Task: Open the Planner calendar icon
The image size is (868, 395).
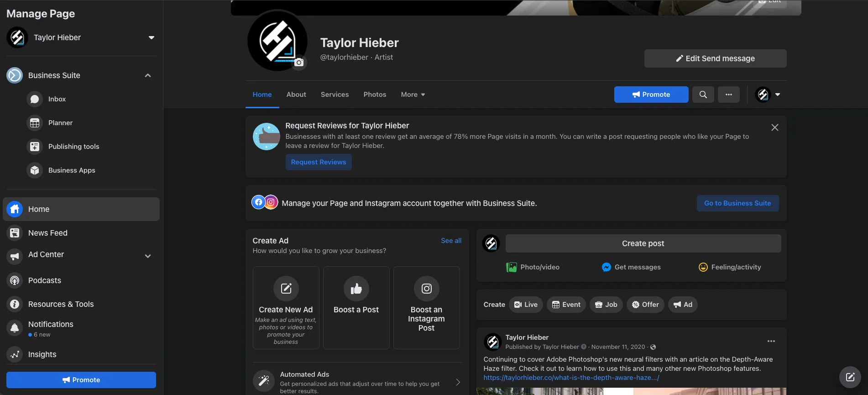Action: click(x=35, y=123)
